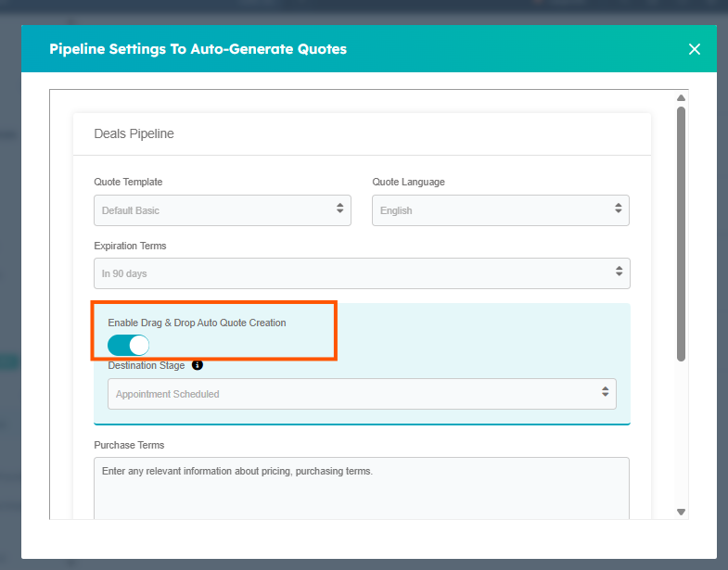Click the Pipeline Settings dialog title
Viewport: 728px width, 570px height.
(x=198, y=49)
